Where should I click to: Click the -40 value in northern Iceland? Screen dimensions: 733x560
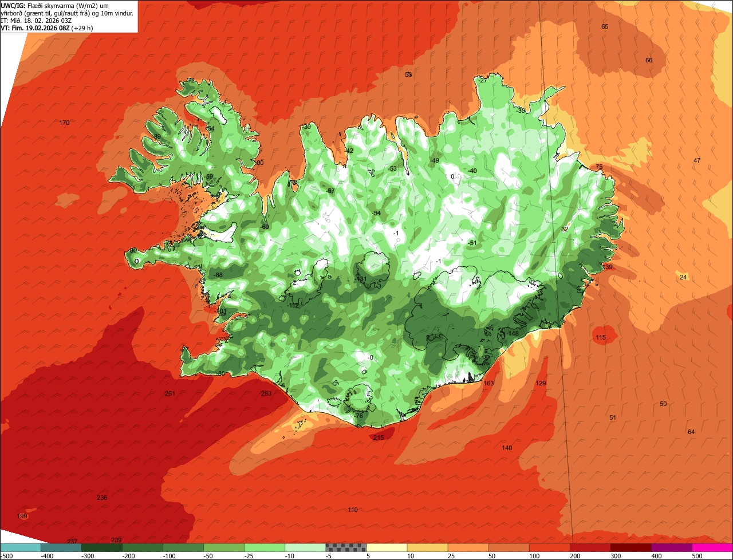472,171
